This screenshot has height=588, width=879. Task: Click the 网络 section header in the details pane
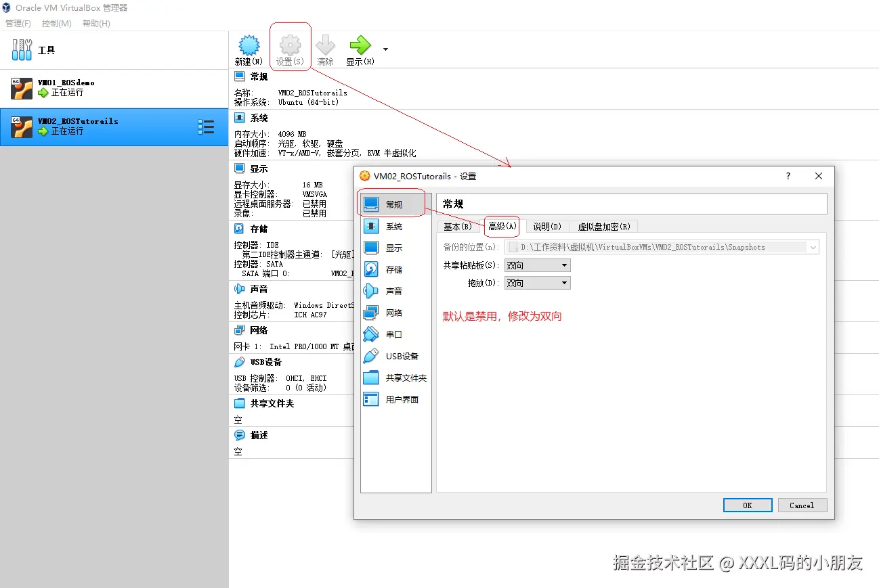(259, 330)
